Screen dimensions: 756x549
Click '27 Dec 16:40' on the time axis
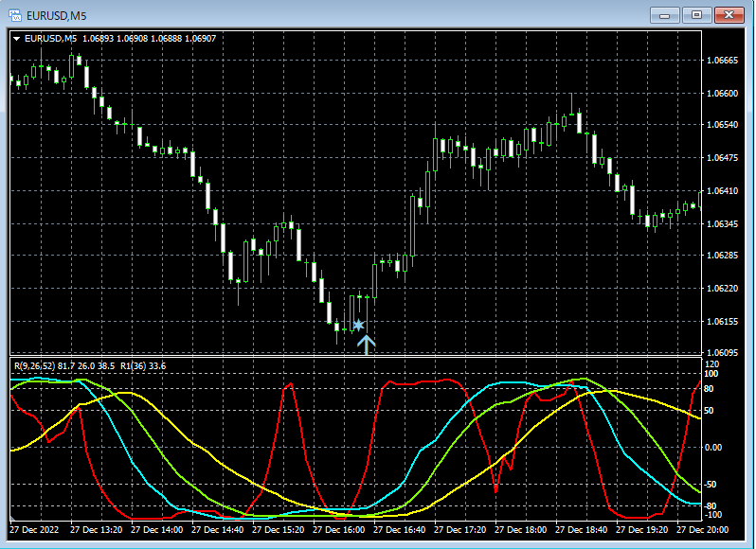399,530
